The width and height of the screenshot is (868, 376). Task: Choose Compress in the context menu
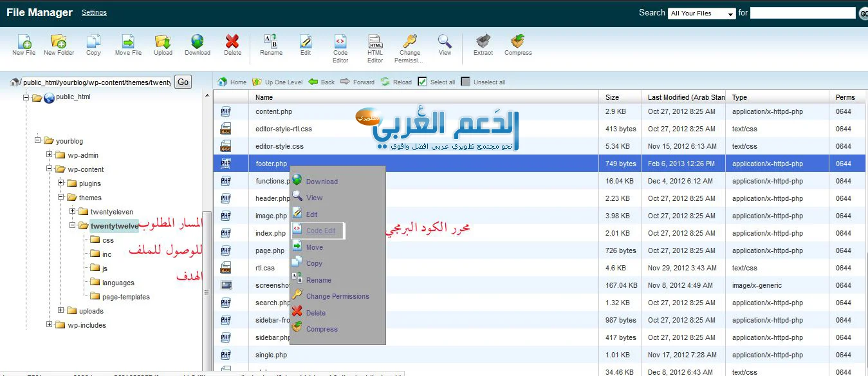point(322,329)
